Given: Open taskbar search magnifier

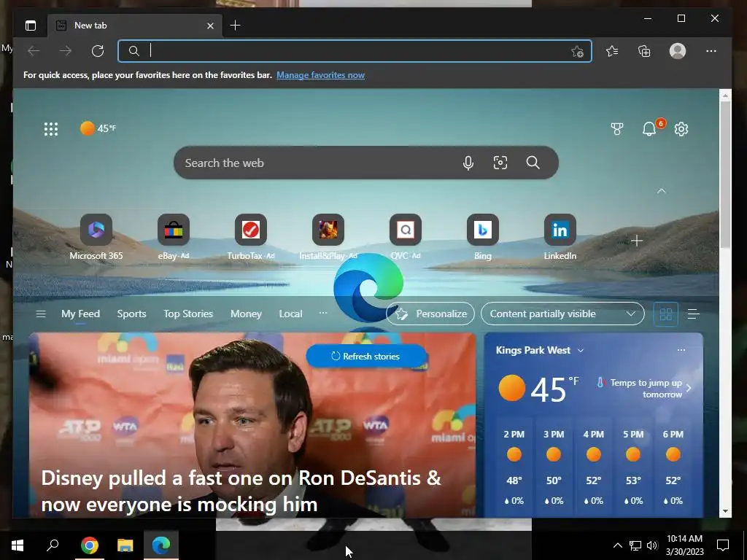Looking at the screenshot, I should tap(53, 545).
